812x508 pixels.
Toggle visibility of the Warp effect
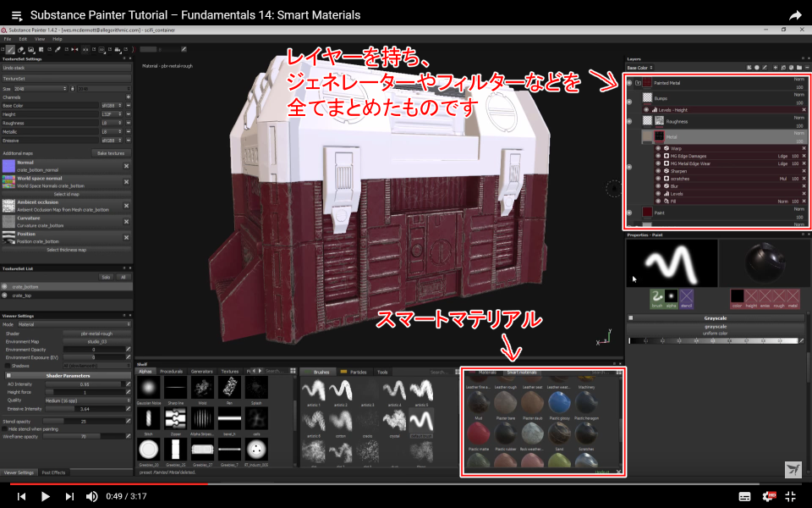pos(658,148)
